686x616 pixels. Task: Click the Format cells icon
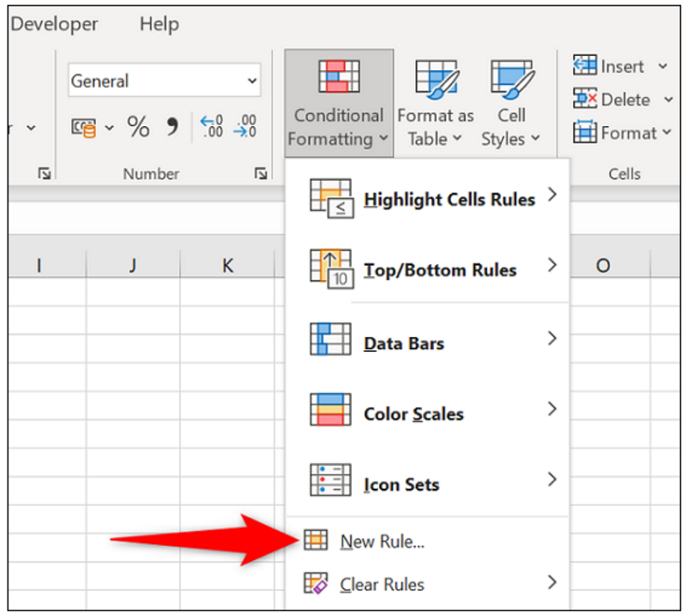[x=585, y=132]
